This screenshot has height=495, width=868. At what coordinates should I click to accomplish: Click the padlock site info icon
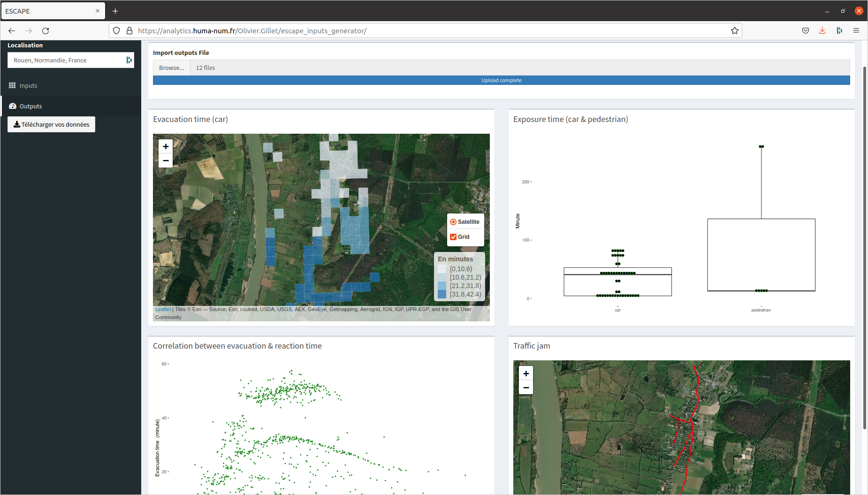(129, 30)
